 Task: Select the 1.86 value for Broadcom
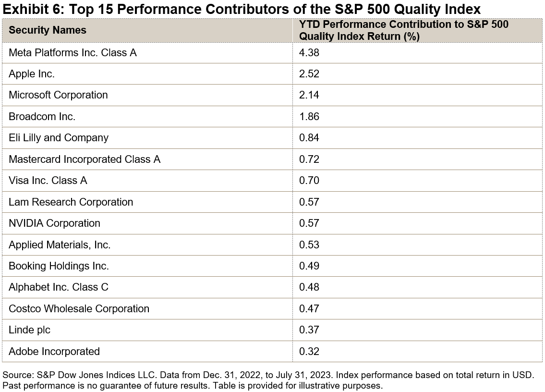tap(309, 117)
